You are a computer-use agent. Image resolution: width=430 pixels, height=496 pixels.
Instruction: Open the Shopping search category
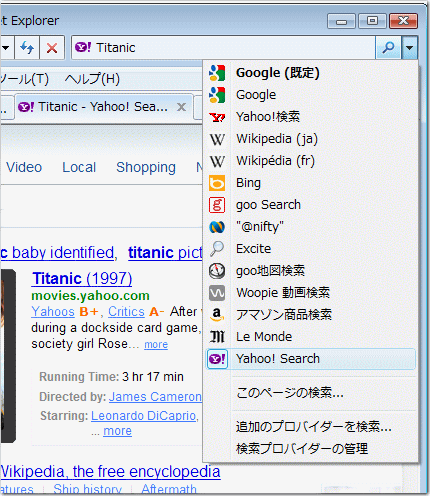click(x=146, y=168)
